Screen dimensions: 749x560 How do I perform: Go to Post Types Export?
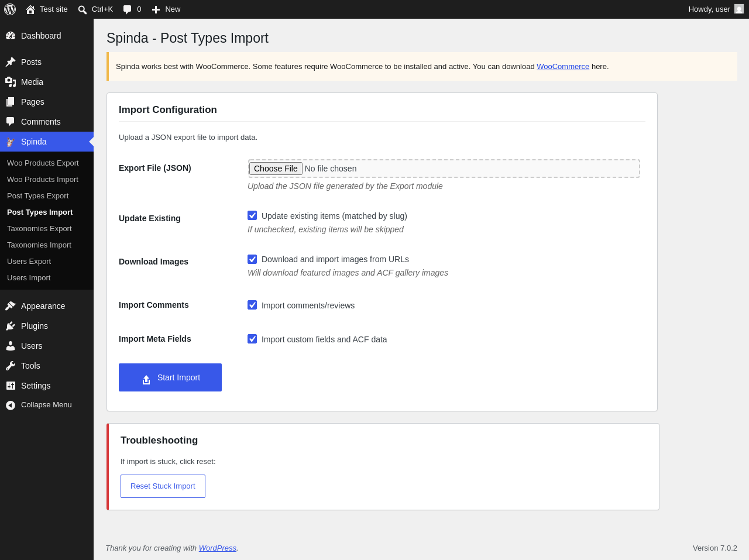[38, 196]
